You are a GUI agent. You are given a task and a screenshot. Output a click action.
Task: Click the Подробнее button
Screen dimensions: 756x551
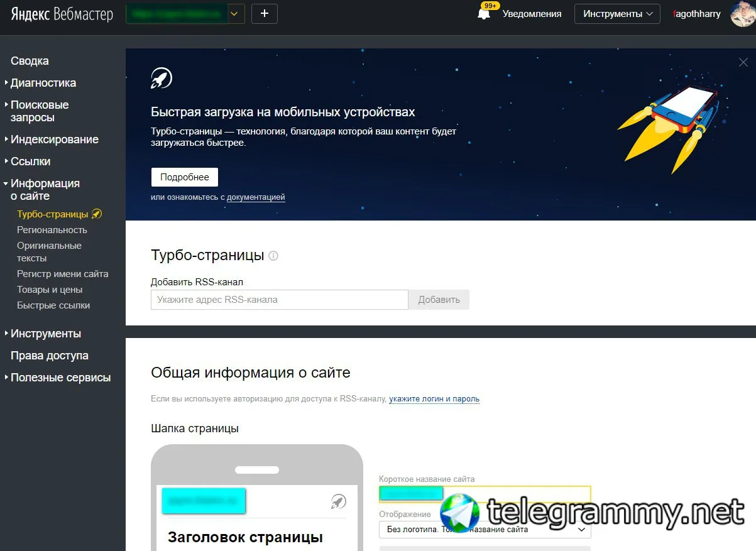pos(185,177)
